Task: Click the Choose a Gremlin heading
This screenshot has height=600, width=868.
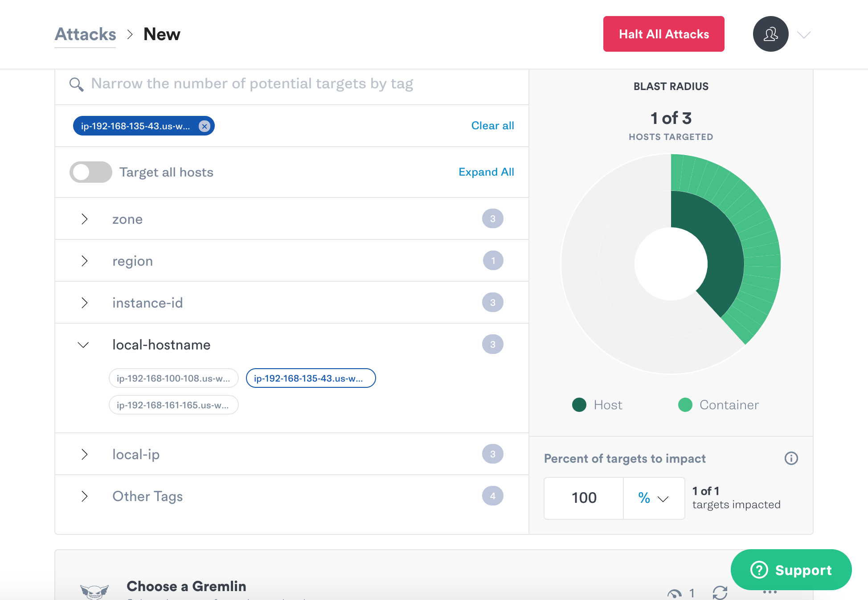Action: 186,587
